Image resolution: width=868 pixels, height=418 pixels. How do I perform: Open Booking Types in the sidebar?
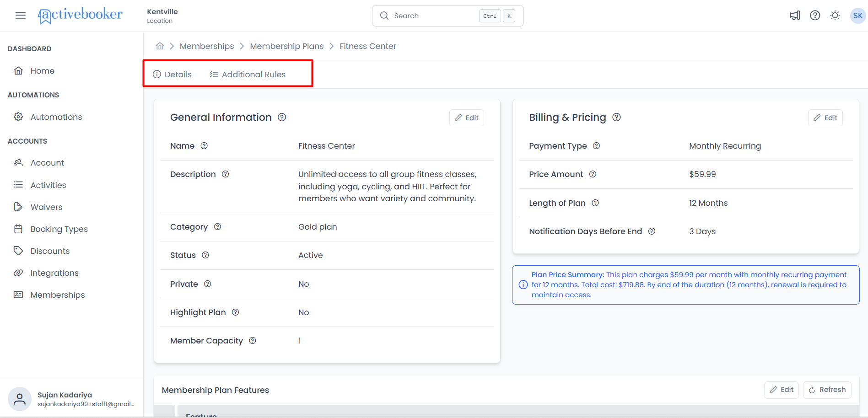click(x=59, y=229)
